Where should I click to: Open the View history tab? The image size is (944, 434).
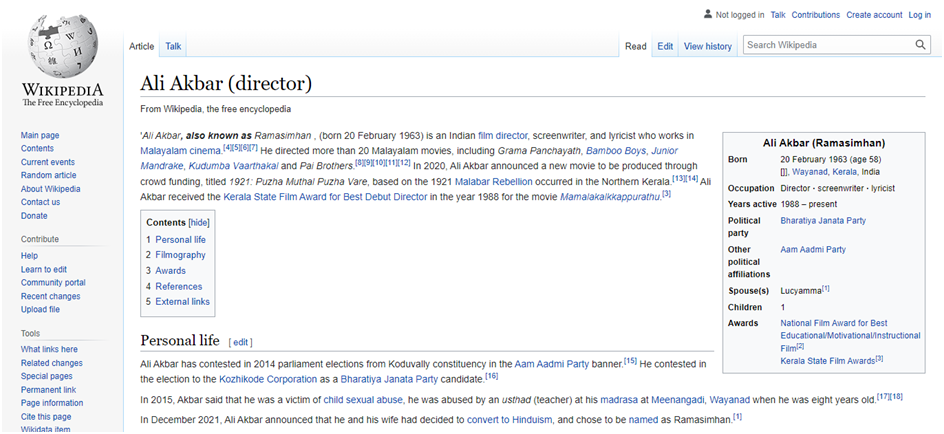pos(707,46)
